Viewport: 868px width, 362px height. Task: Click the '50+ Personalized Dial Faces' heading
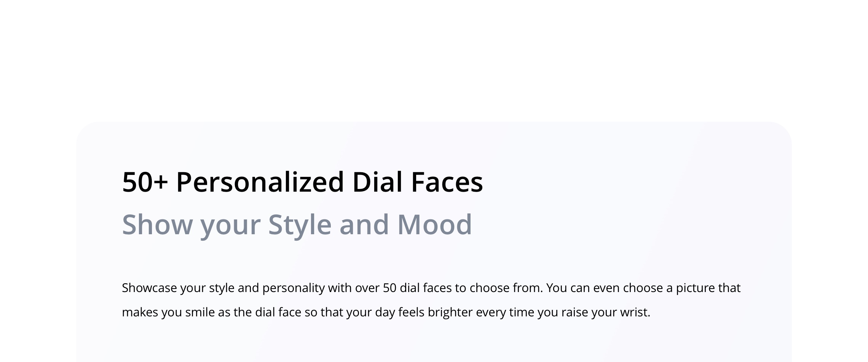[302, 182]
